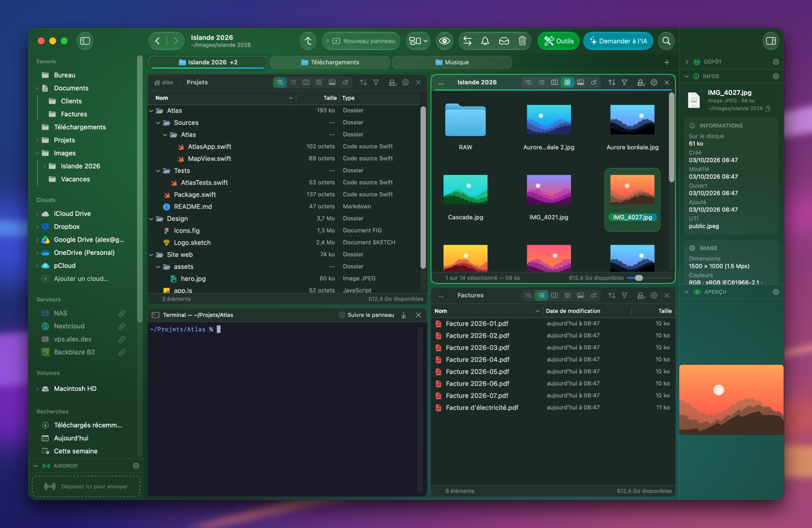Switch the Projets panel to gallery view

332,82
